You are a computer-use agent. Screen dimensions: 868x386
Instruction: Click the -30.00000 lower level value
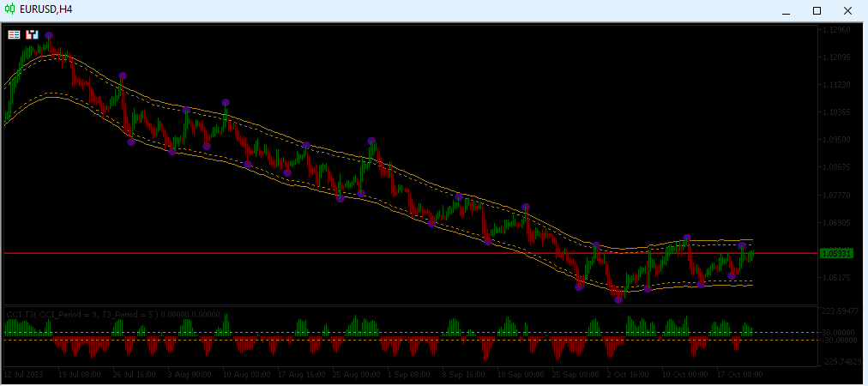pos(839,340)
